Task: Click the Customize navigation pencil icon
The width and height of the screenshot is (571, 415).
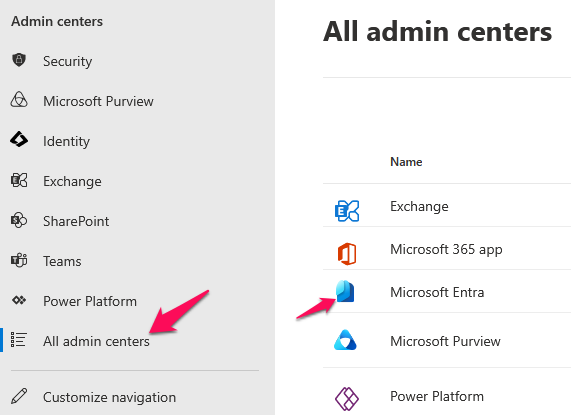Action: 19,396
